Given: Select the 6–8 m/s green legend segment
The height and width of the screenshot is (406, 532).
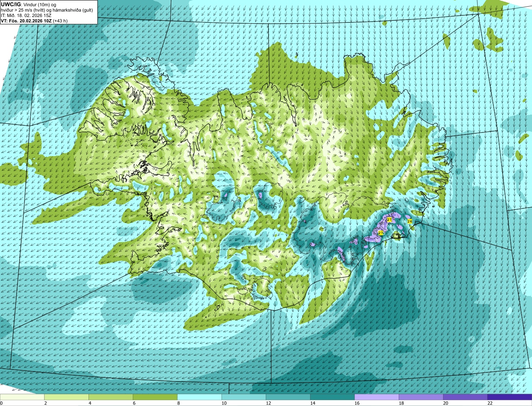Looking at the screenshot, I should coord(155,397).
